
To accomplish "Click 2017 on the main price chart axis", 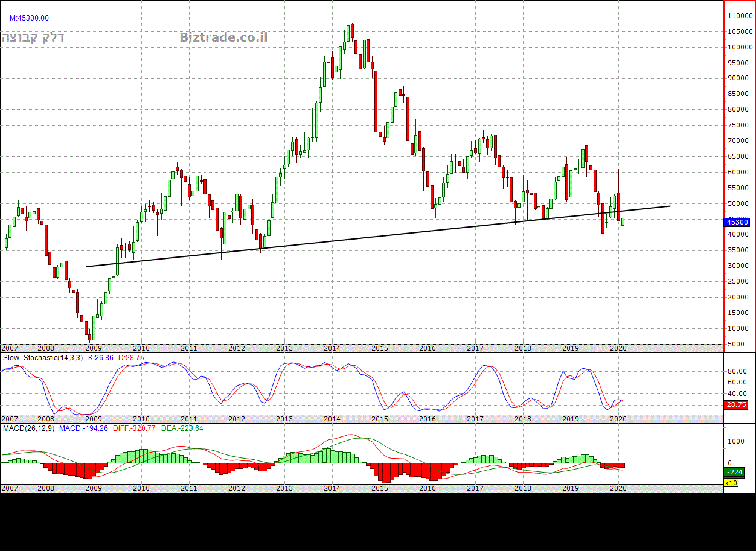I will [475, 348].
